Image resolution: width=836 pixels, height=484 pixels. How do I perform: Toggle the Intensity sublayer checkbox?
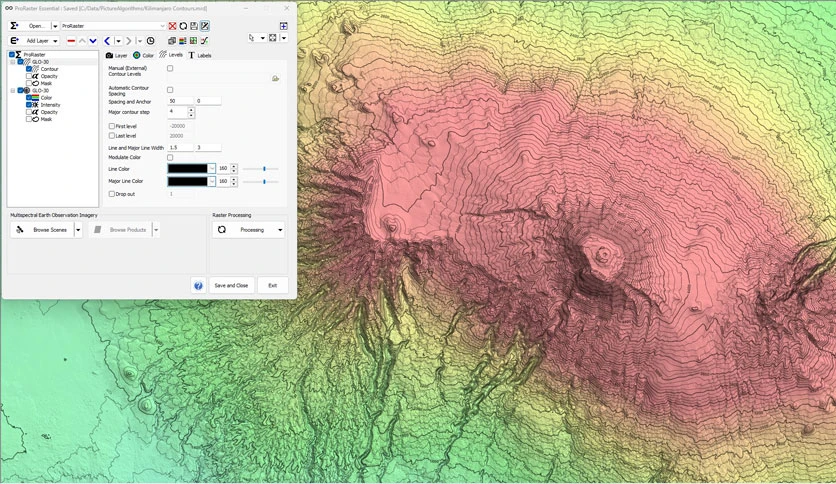click(29, 105)
